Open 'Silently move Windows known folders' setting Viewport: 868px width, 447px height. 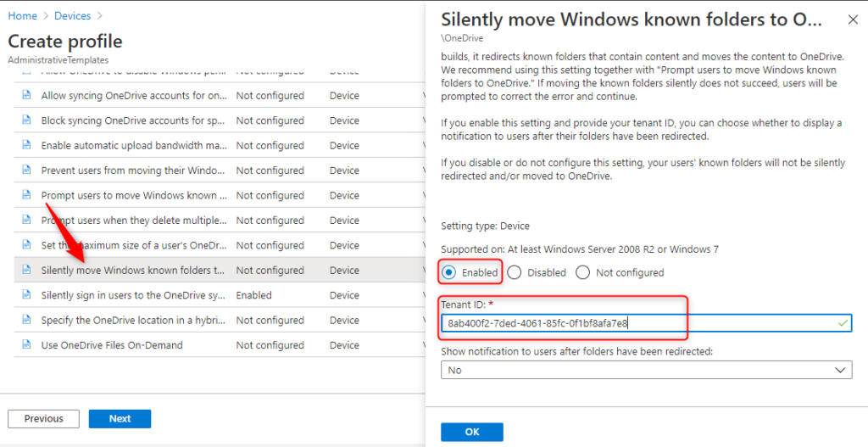133,271
